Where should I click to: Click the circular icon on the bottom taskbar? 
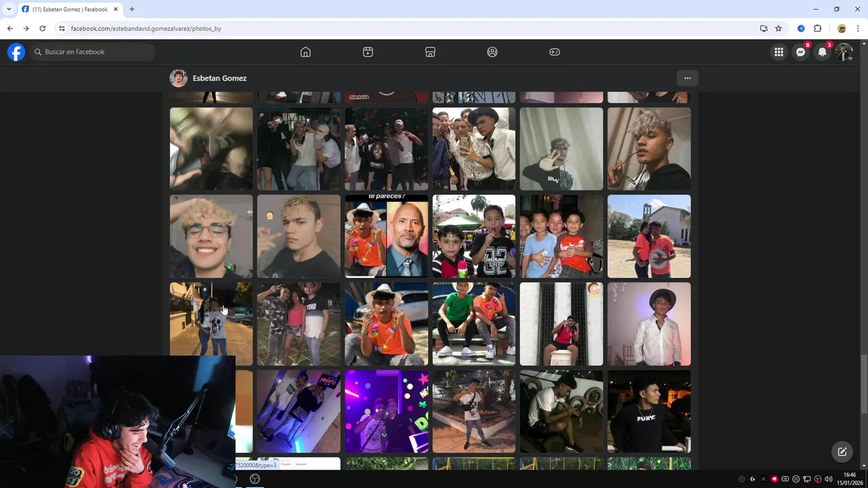coord(255,479)
